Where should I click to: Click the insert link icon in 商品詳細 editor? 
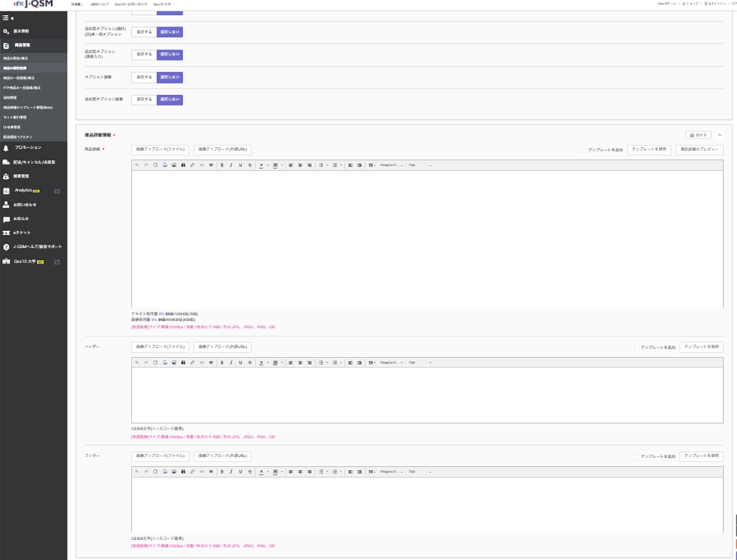click(192, 165)
